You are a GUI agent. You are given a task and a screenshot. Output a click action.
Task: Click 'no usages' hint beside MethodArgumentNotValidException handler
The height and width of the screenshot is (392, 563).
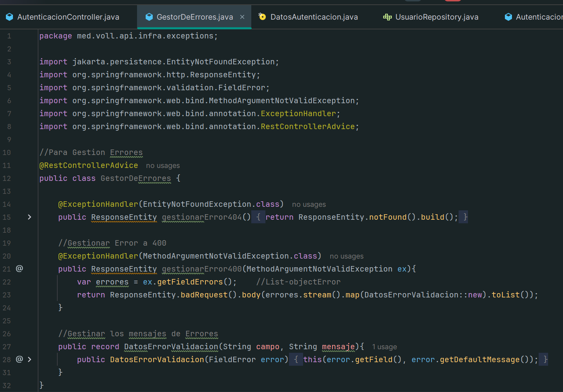347,256
